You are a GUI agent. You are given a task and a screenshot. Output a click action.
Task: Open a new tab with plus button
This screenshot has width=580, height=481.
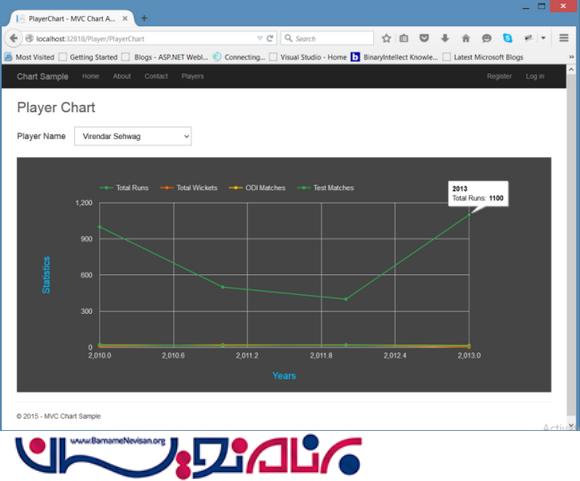(145, 18)
